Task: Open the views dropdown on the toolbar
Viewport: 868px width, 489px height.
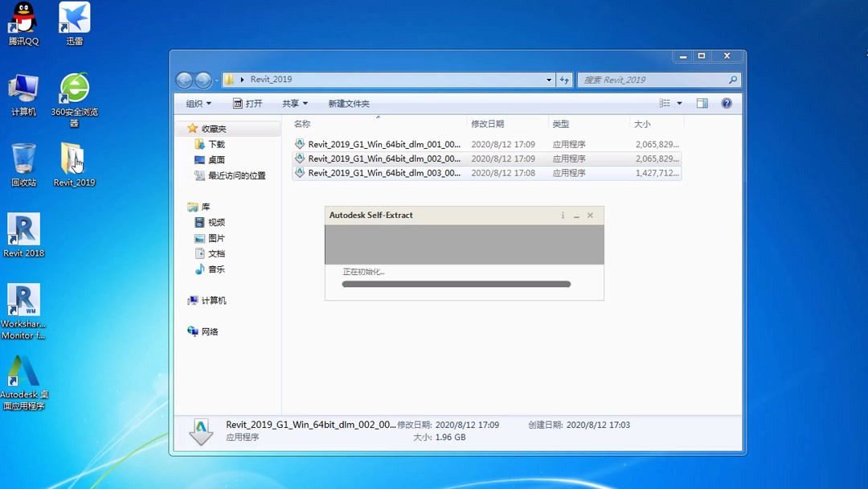Action: (x=670, y=103)
